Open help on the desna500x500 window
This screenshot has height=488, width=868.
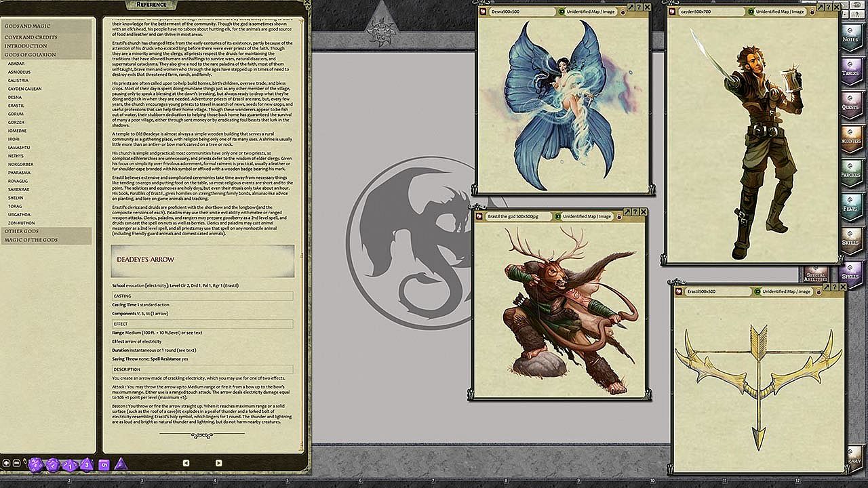click(639, 7)
